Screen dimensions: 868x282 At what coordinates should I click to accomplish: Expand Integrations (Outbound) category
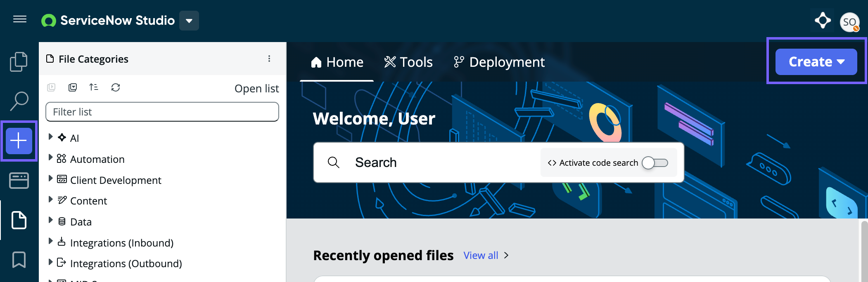[x=50, y=262]
